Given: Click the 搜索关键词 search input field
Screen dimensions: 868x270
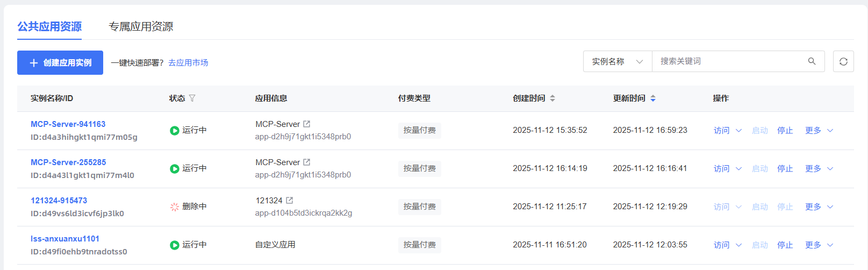Looking at the screenshot, I should point(731,61).
